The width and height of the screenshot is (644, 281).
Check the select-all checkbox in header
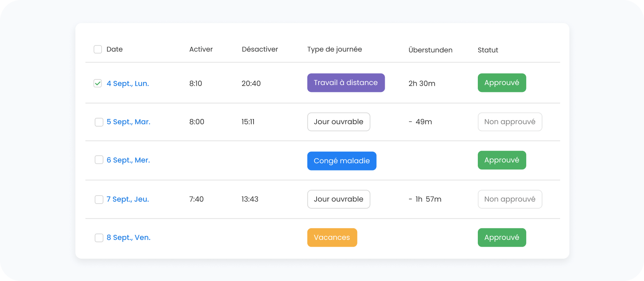click(97, 49)
